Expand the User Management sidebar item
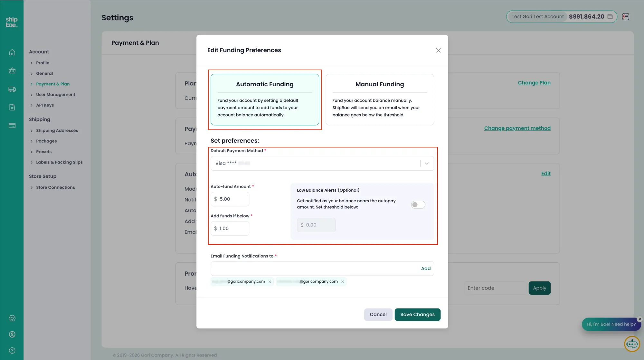The image size is (644, 360). point(55,95)
